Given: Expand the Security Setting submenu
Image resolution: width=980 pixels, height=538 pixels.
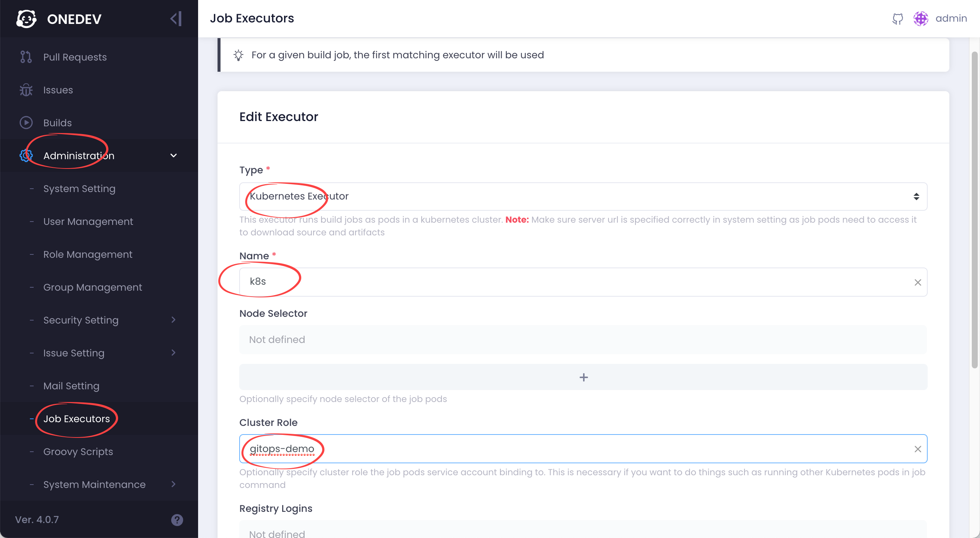Looking at the screenshot, I should (x=173, y=320).
